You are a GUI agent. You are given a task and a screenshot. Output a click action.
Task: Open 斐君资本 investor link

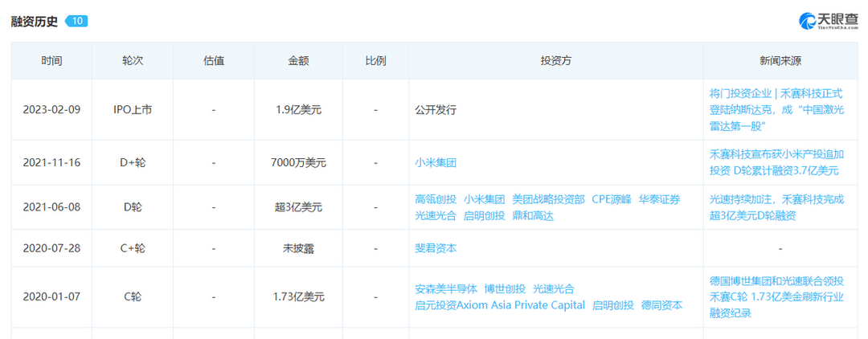436,248
